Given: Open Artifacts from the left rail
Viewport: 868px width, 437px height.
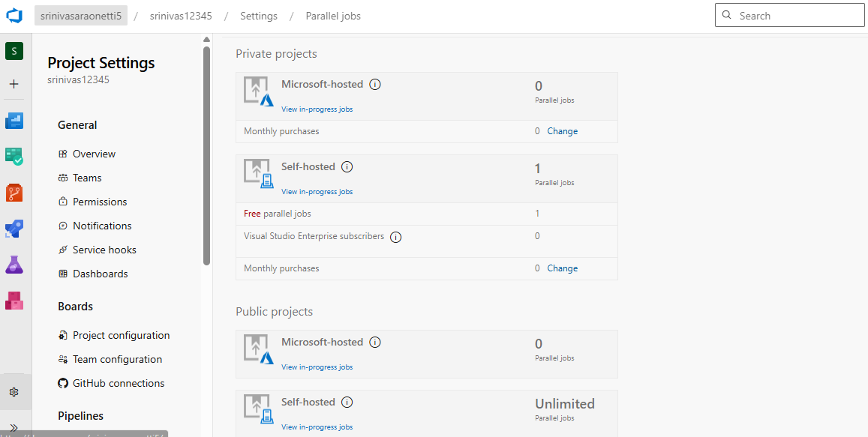Looking at the screenshot, I should (x=14, y=301).
